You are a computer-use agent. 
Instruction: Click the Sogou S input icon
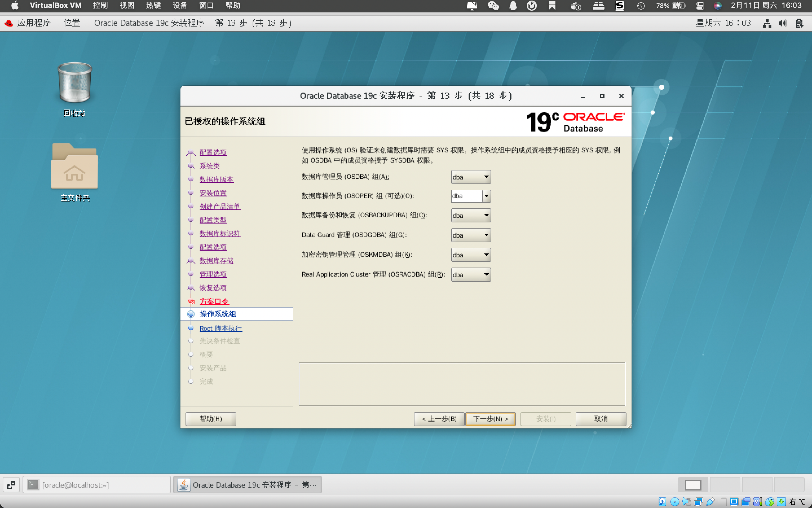click(x=619, y=6)
